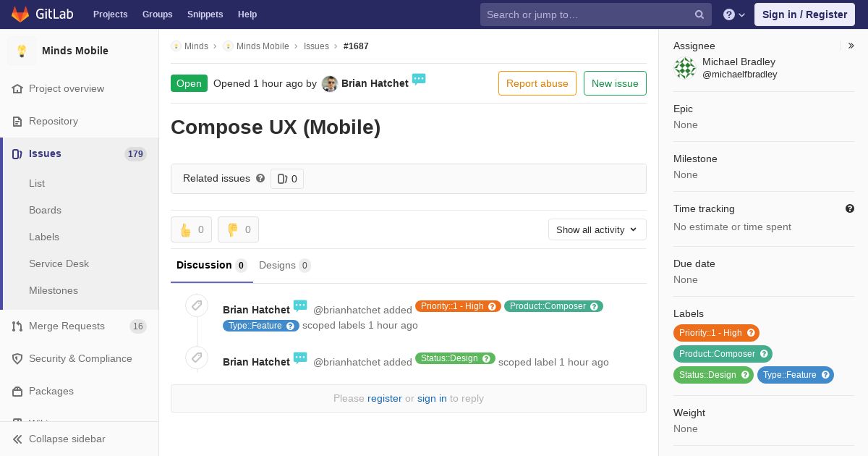The image size is (868, 456).
Task: Click Repository file icon
Action: [17, 121]
